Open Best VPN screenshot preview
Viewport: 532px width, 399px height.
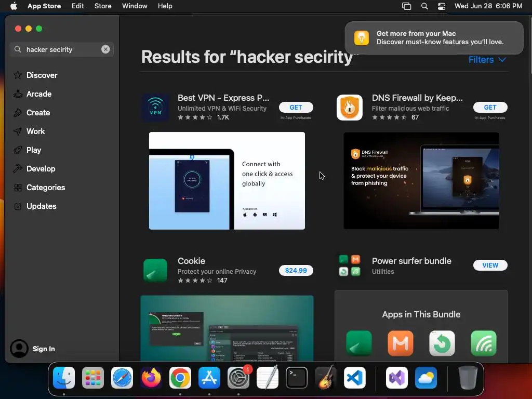click(227, 181)
